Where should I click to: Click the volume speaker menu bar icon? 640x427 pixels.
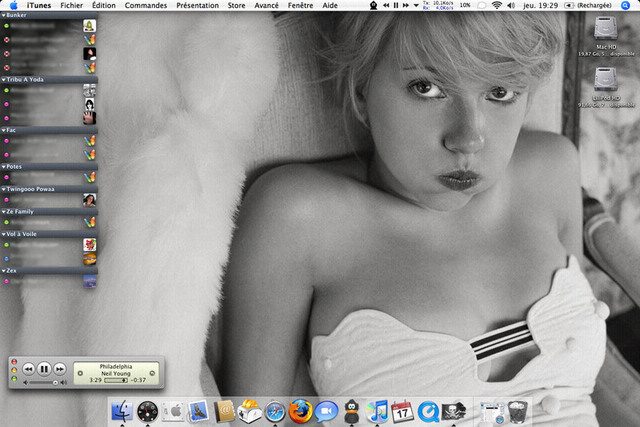tap(511, 5)
